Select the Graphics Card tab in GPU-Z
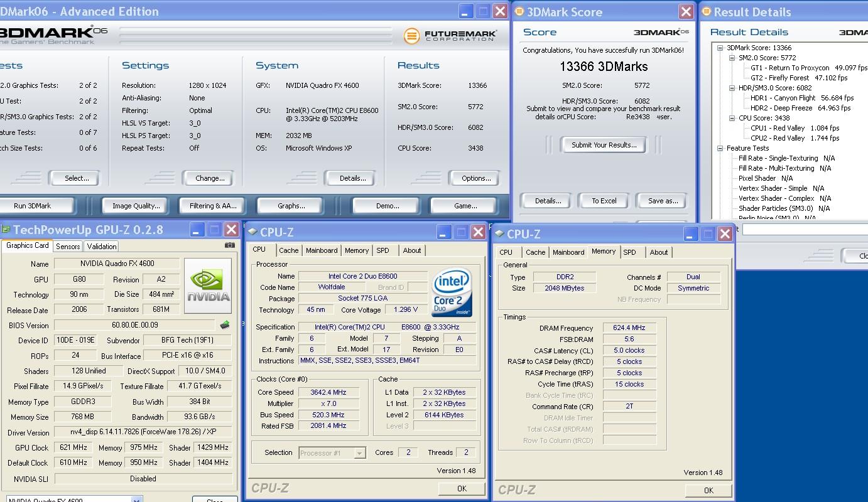This screenshot has width=868, height=502. tap(27, 245)
